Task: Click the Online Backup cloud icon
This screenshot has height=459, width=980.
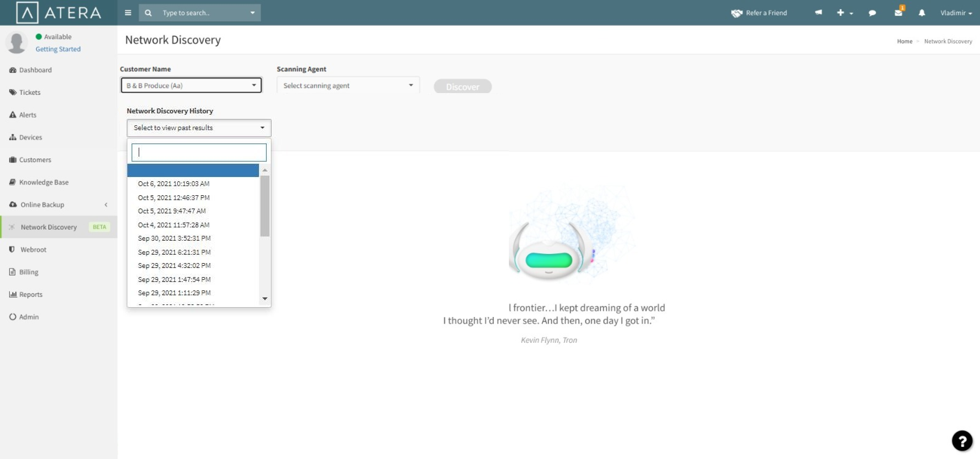Action: 13,204
